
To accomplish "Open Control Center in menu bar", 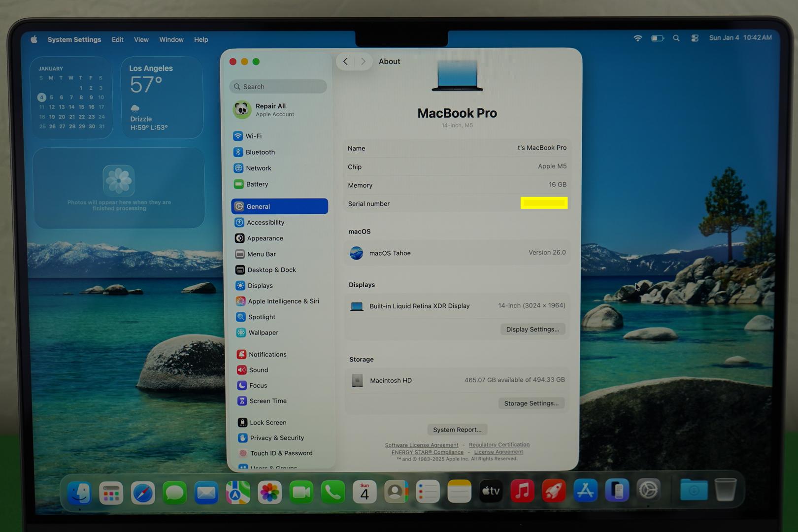I will tap(695, 38).
